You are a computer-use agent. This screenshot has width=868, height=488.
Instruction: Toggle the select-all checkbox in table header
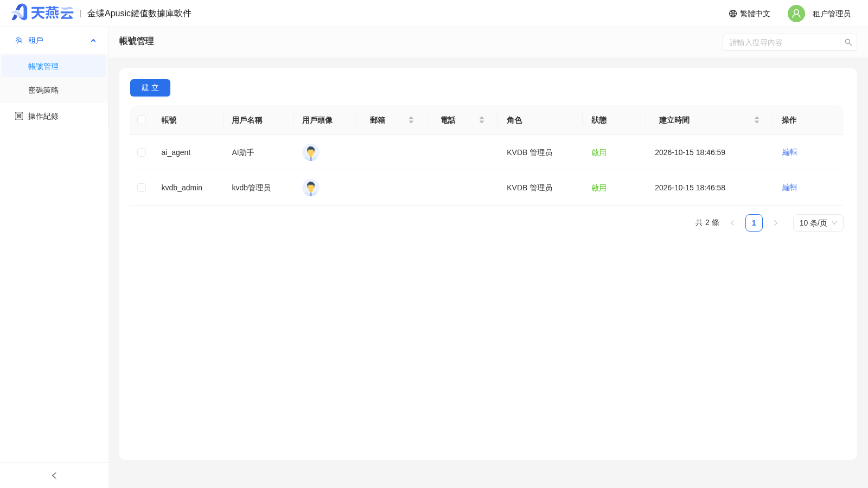(142, 120)
